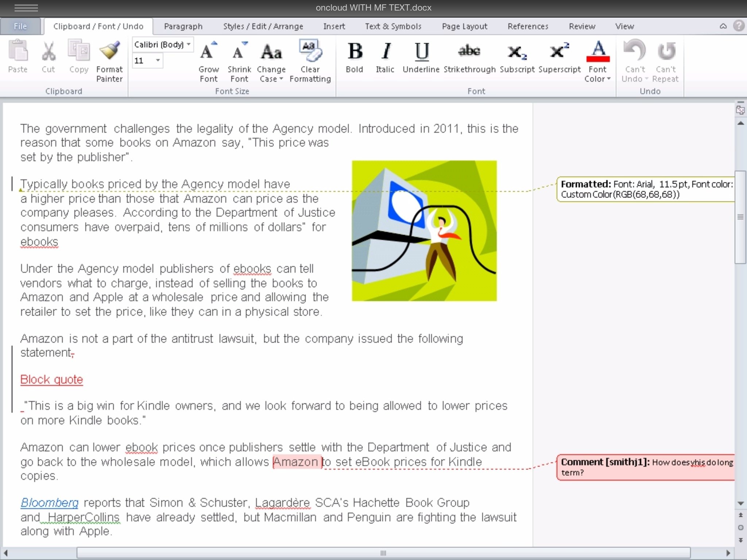Click the Bloomberg hyperlink

pos(49,502)
